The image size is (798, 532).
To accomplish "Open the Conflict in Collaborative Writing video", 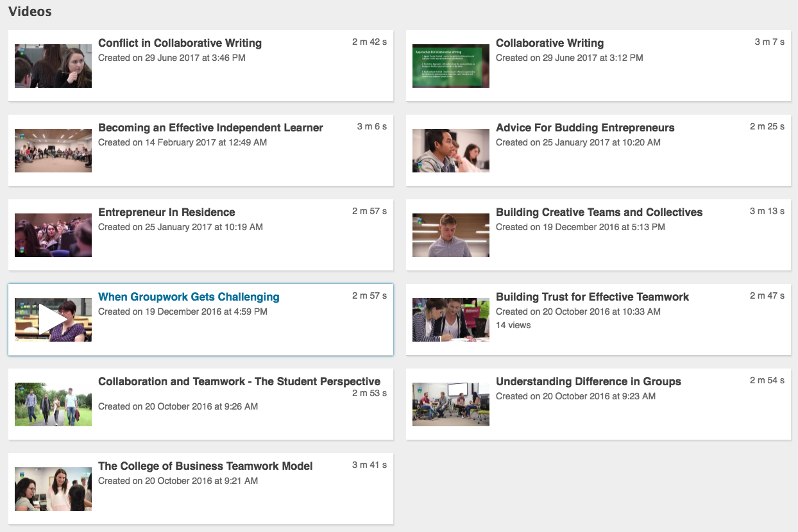I will tap(180, 43).
